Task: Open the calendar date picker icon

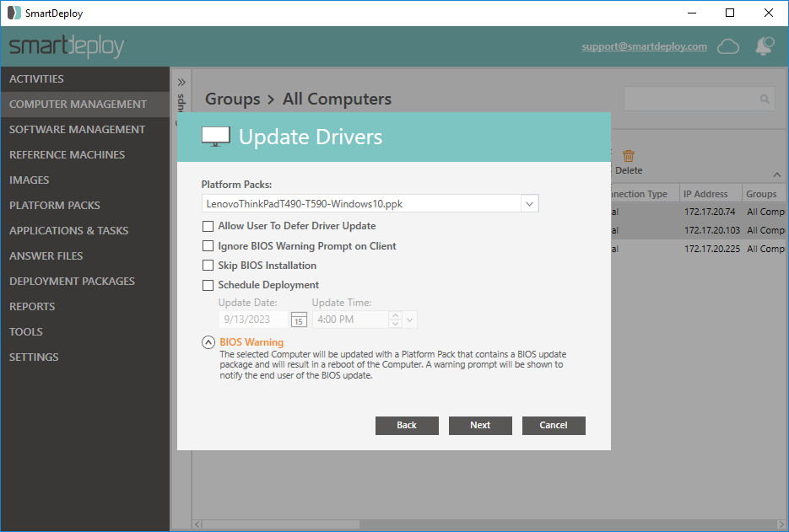Action: [x=299, y=320]
